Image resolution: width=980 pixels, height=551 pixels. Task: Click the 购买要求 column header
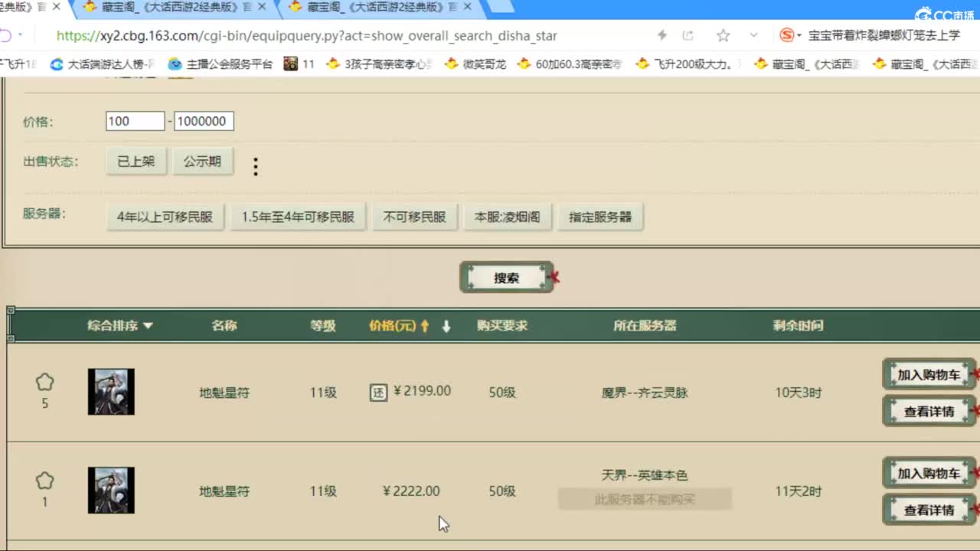pos(502,326)
